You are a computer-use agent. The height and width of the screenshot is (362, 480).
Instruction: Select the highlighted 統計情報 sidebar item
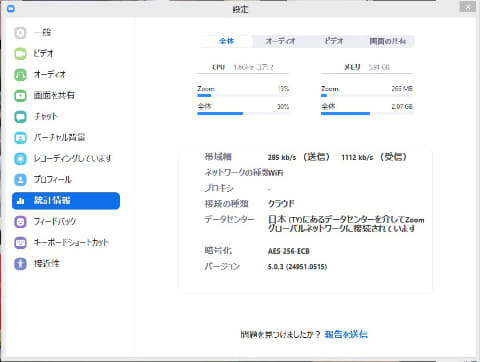point(66,201)
